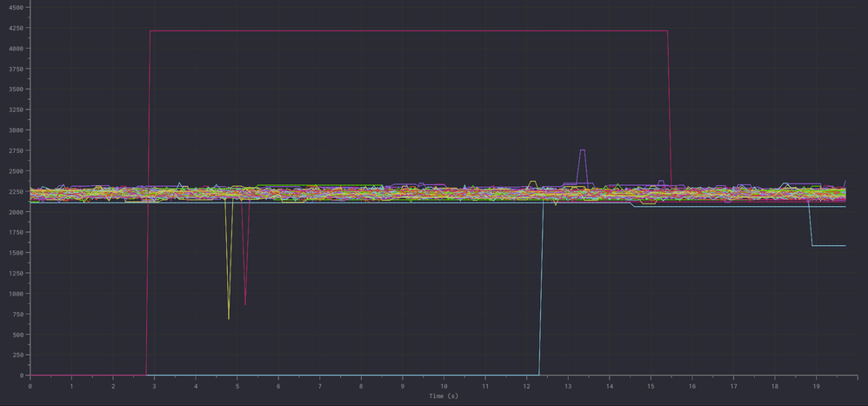Viewport: 868px width, 406px height.
Task: Click y-axis tick label 1500
Action: 16,253
